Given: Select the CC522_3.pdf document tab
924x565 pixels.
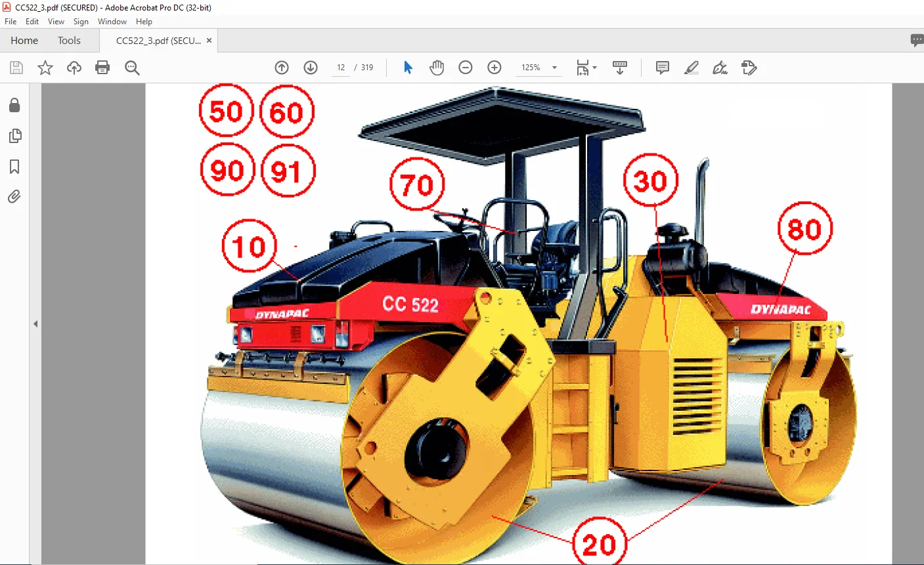Looking at the screenshot, I should (x=158, y=41).
